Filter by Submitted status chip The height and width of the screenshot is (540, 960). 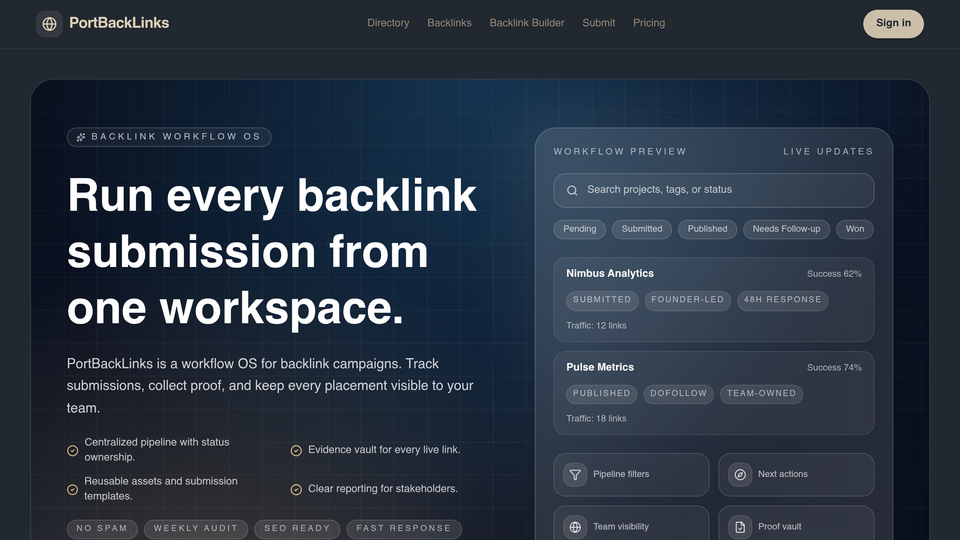pos(642,229)
